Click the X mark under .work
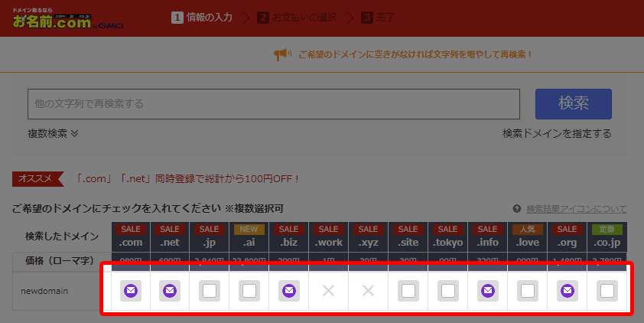The height and width of the screenshot is (323, 644). tap(329, 291)
